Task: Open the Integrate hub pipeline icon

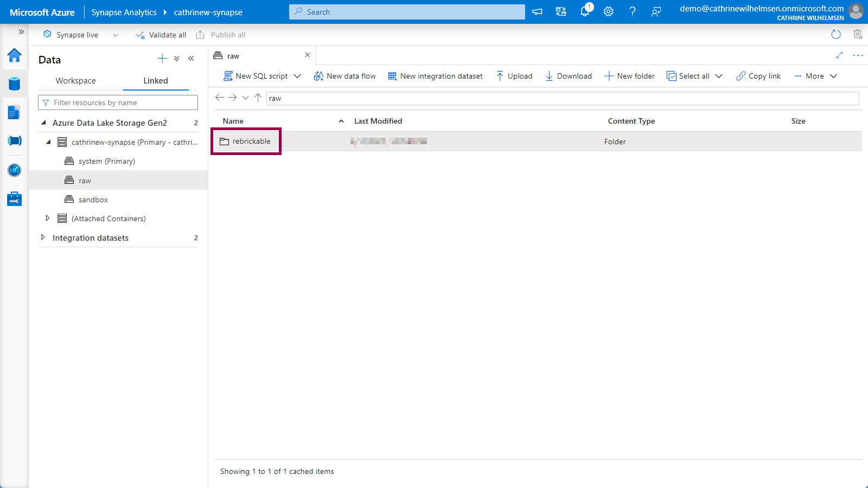Action: click(x=14, y=141)
